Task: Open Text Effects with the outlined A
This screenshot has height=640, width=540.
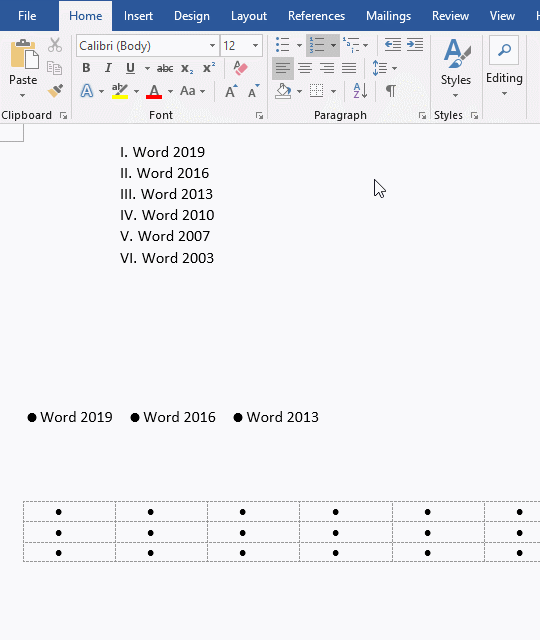Action: point(87,91)
